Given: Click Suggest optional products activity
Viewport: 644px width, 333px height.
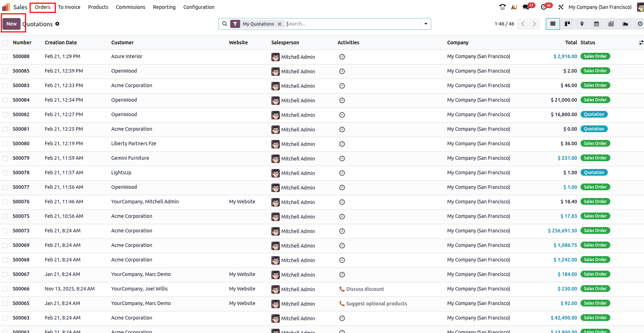Looking at the screenshot, I should (x=376, y=304).
